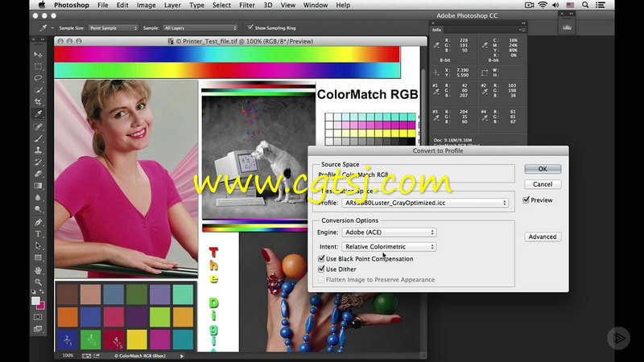Select the Info panel tab
Viewport: 644px width, 362px height.
click(436, 30)
